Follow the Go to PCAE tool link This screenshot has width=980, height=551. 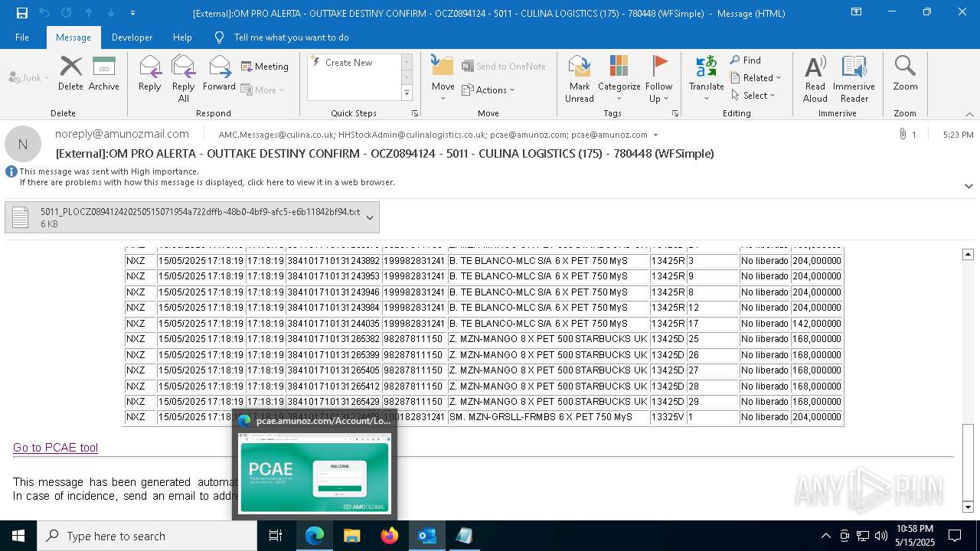(x=55, y=448)
